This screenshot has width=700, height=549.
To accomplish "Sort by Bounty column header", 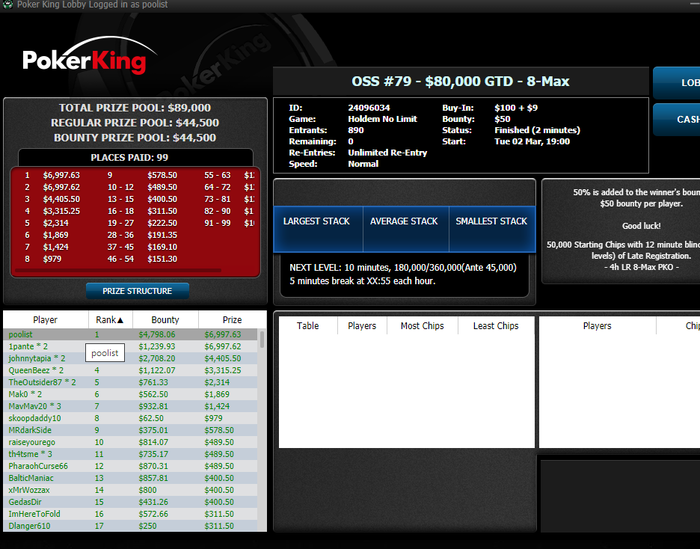I will pos(165,320).
